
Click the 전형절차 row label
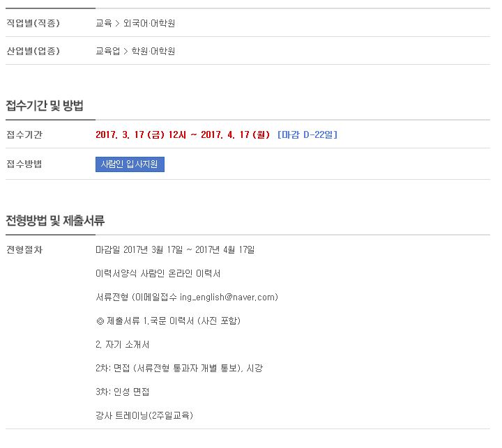coord(24,250)
